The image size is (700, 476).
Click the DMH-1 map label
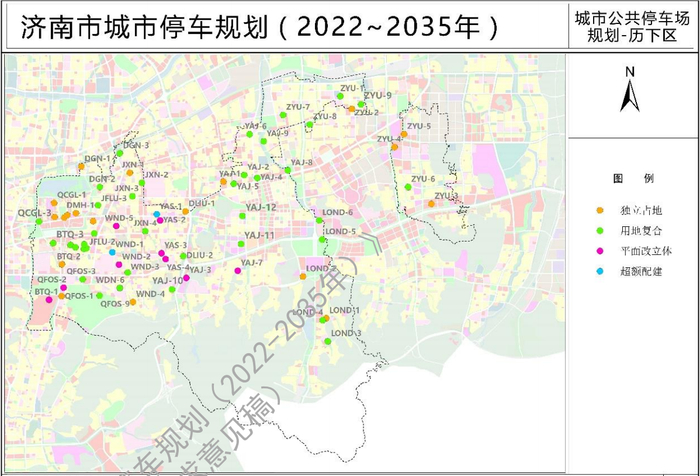pos(81,205)
